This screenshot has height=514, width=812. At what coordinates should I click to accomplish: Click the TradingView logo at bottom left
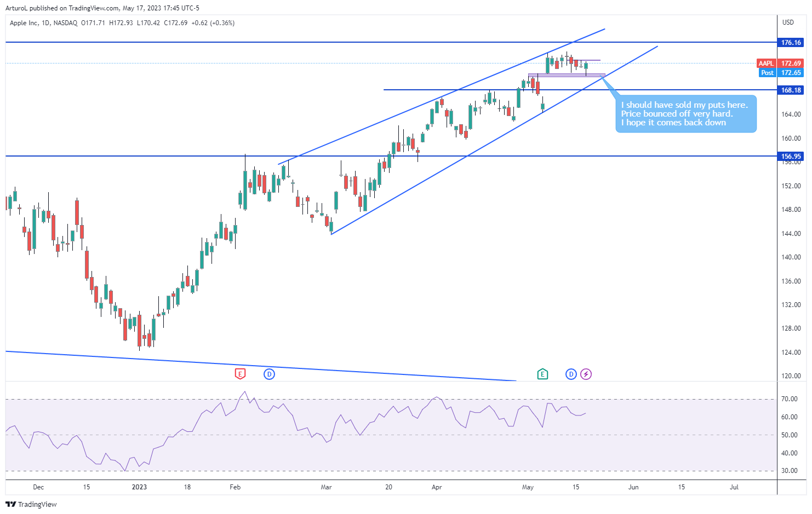(x=31, y=504)
